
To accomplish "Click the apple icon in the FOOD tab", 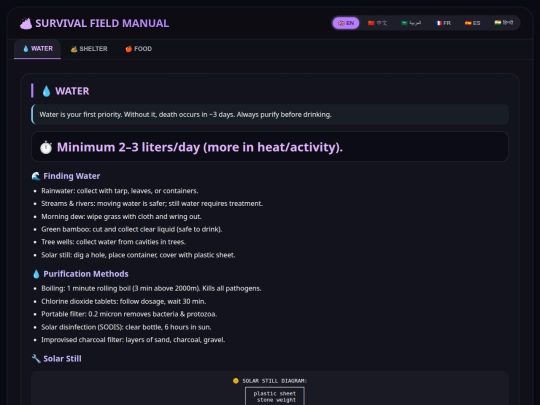I will (x=129, y=49).
